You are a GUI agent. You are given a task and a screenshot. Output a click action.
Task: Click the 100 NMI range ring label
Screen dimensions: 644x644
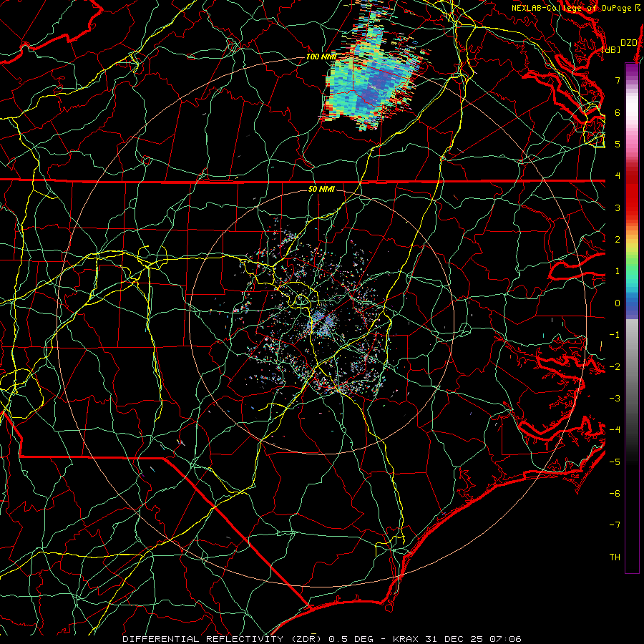321,57
